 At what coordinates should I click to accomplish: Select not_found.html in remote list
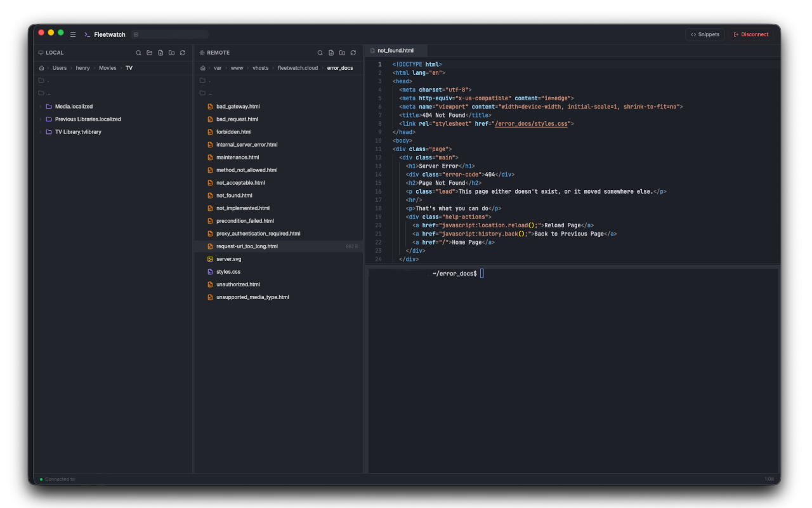pyautogui.click(x=278, y=196)
